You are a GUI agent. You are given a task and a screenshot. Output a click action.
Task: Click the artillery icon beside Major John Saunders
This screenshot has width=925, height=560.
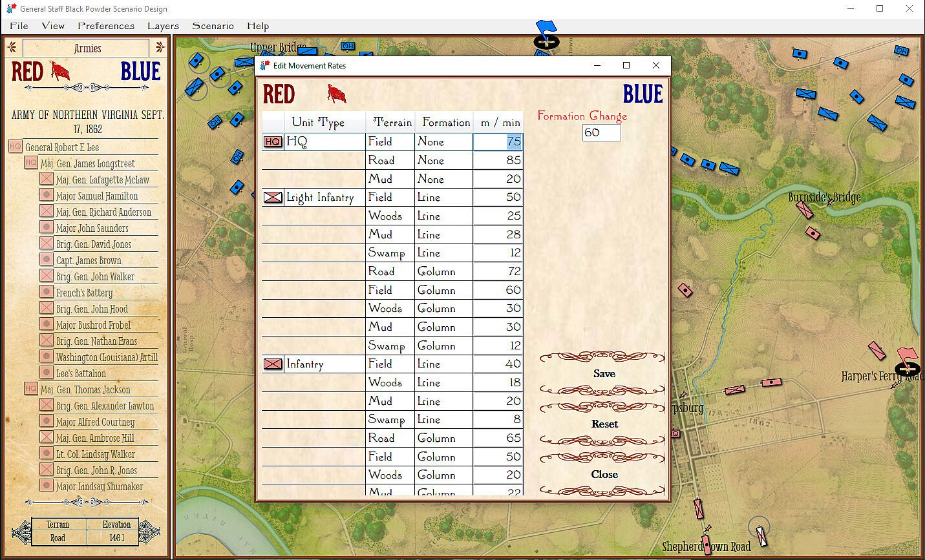click(x=47, y=227)
